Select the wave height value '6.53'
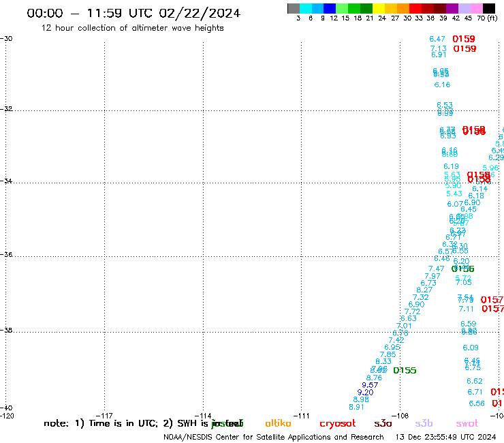The image size is (504, 443). tap(445, 105)
